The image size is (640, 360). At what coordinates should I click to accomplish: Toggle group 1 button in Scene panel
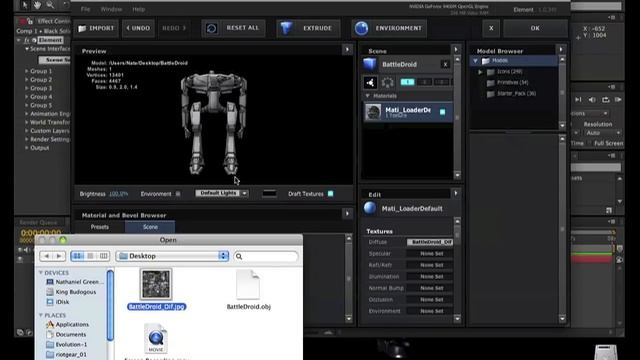pyautogui.click(x=407, y=82)
